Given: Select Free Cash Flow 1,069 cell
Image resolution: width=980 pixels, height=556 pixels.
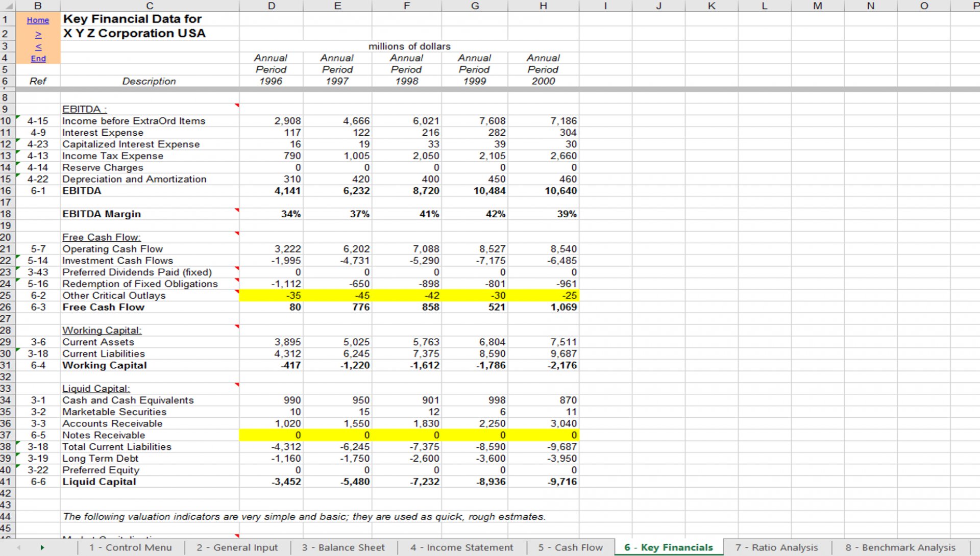Looking at the screenshot, I should click(x=543, y=307).
